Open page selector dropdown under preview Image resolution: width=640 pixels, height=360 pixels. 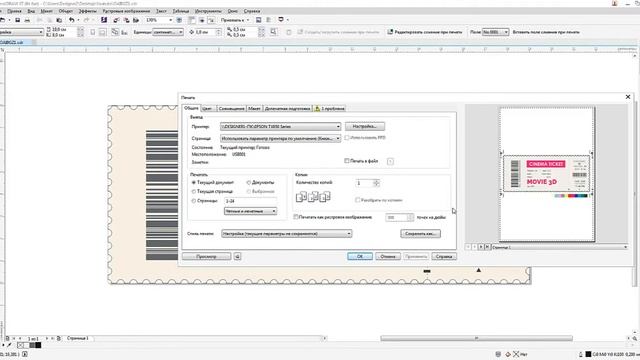coord(560,247)
